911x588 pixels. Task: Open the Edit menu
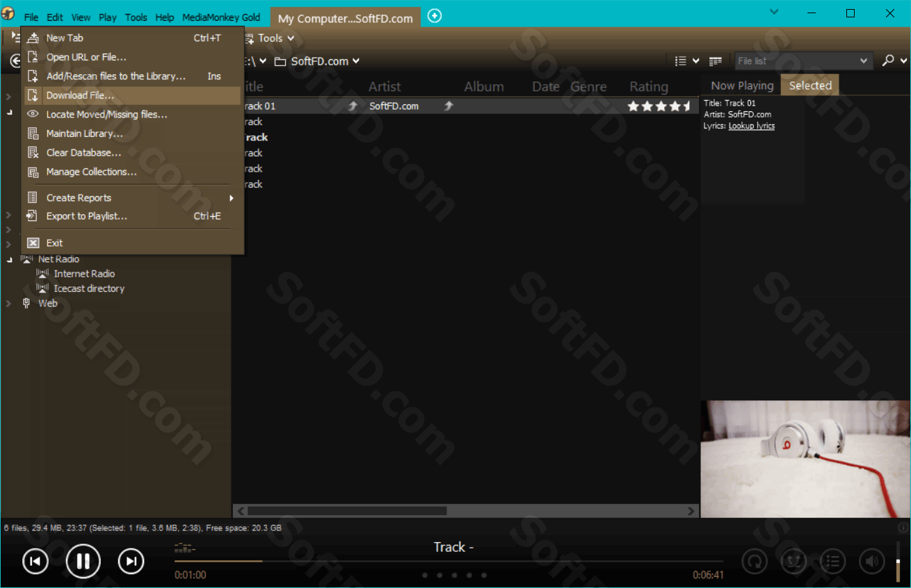click(55, 17)
